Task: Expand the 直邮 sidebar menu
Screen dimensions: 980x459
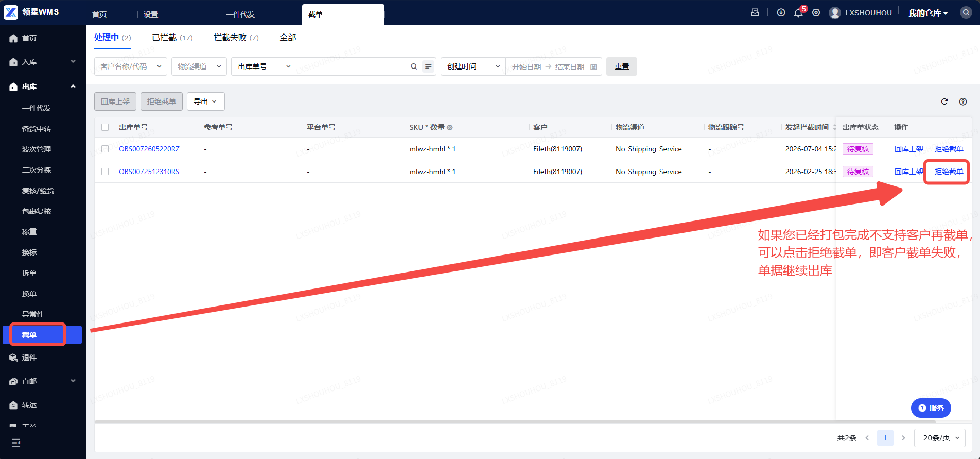Action: [43, 381]
